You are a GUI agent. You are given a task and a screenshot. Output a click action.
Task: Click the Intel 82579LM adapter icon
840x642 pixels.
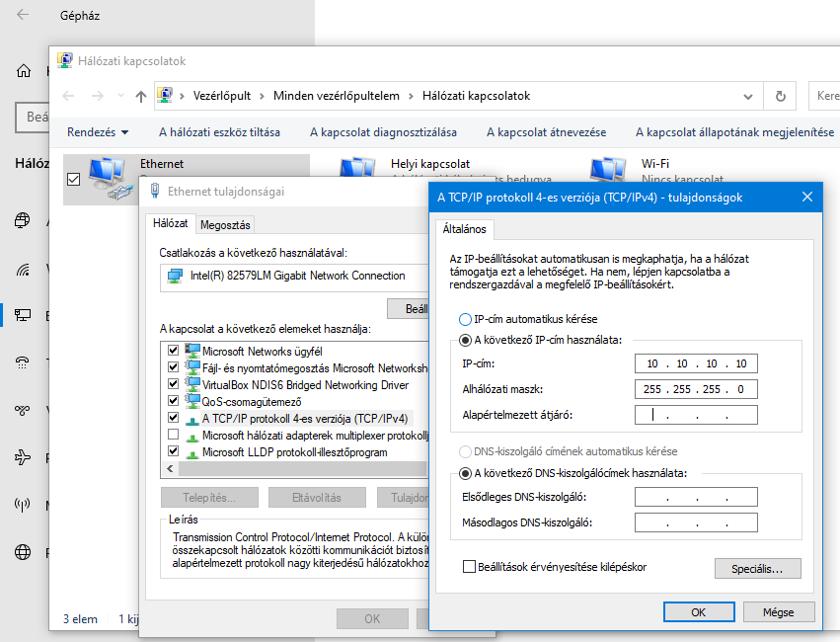pyautogui.click(x=175, y=276)
